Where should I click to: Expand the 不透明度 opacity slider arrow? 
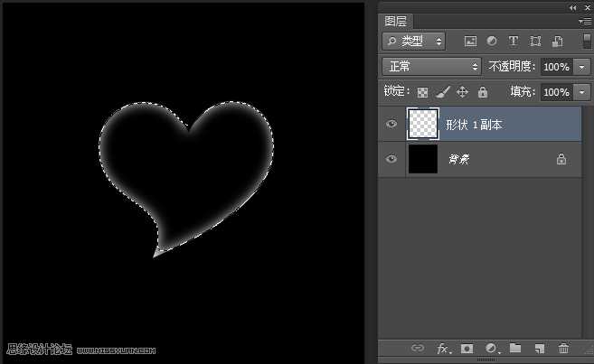(x=581, y=67)
